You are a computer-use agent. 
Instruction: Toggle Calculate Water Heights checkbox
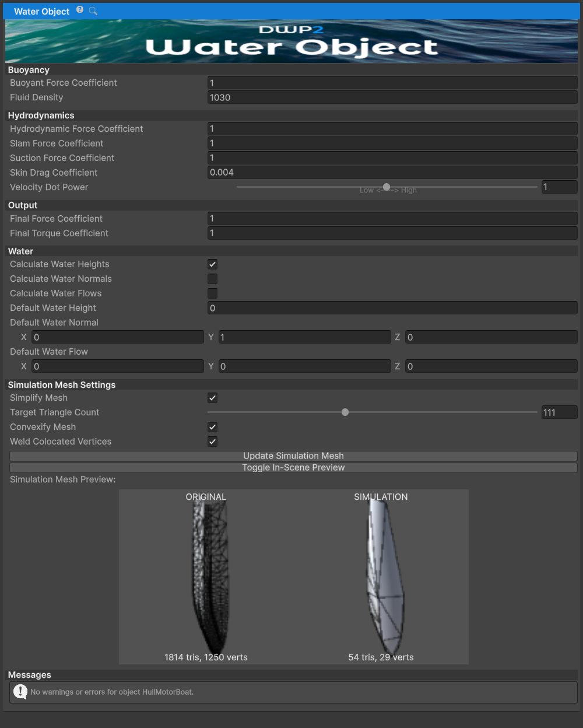click(213, 264)
